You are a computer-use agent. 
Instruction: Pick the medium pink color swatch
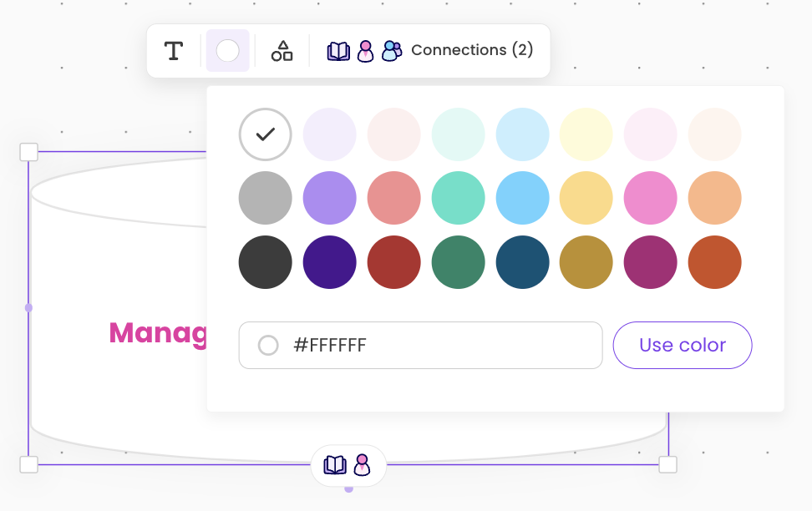(651, 198)
